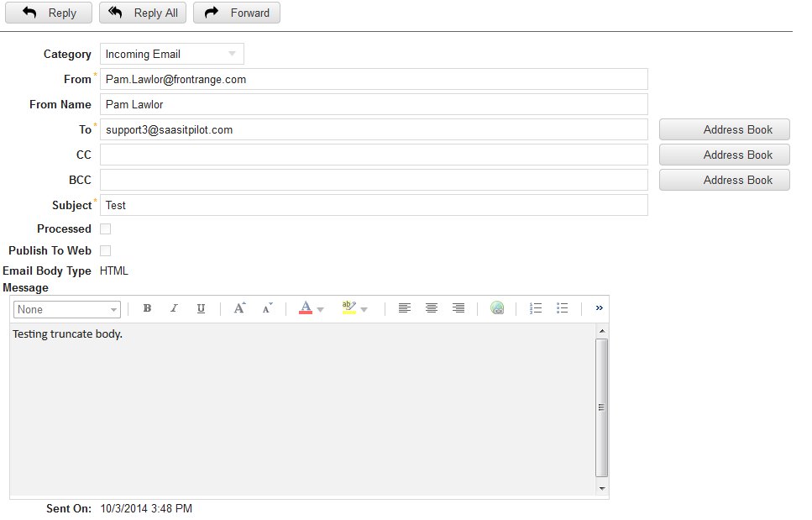812x520 pixels.
Task: Show more toolbar options with the chevron
Action: [599, 307]
